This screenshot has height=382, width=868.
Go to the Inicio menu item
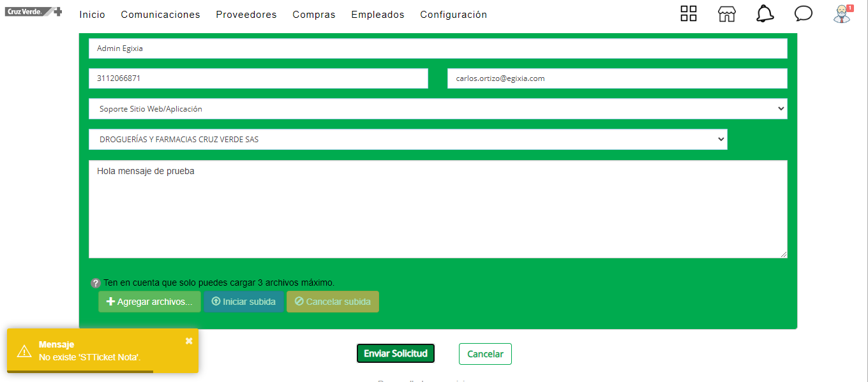[x=93, y=15]
